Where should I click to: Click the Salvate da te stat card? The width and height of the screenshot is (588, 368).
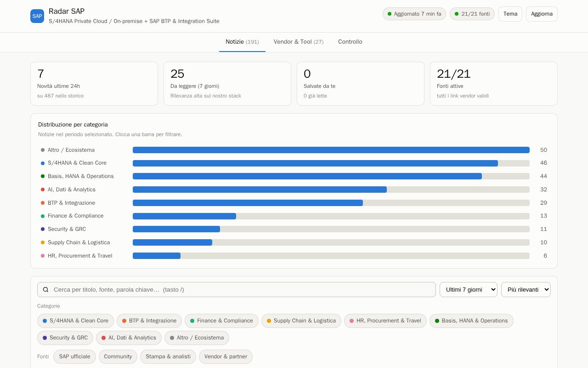pos(361,84)
